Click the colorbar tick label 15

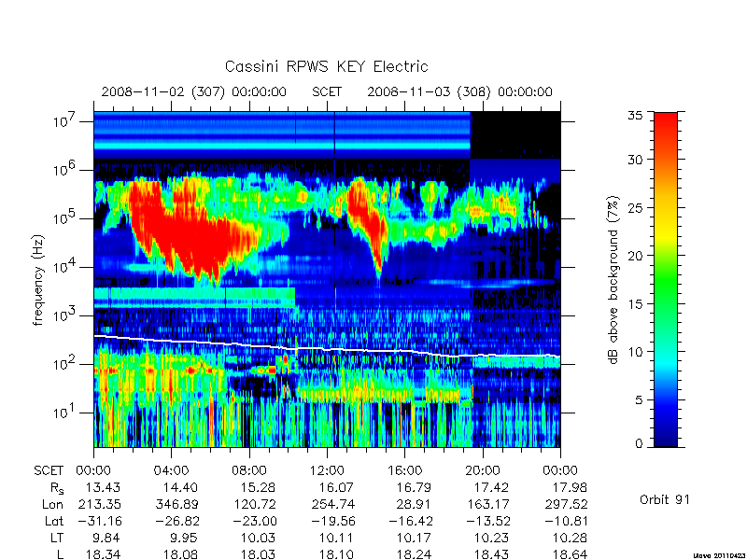[636, 304]
